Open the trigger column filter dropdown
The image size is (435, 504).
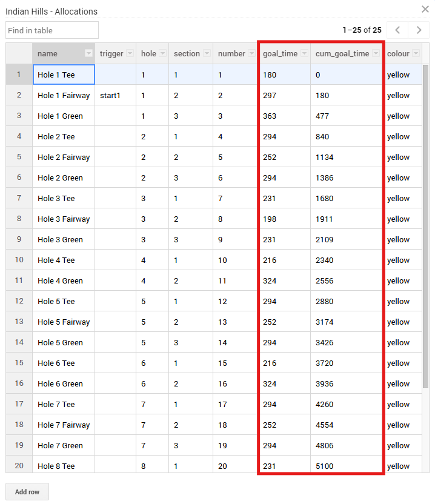pyautogui.click(x=130, y=53)
